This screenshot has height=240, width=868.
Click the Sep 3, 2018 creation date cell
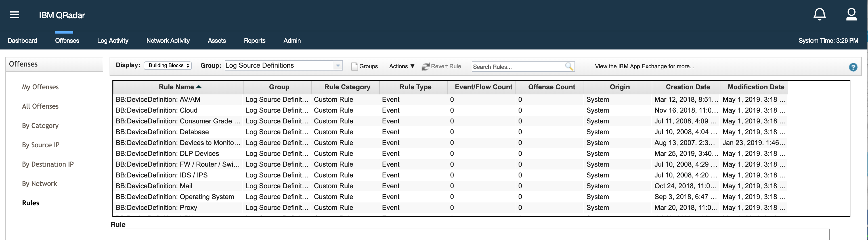(685, 197)
